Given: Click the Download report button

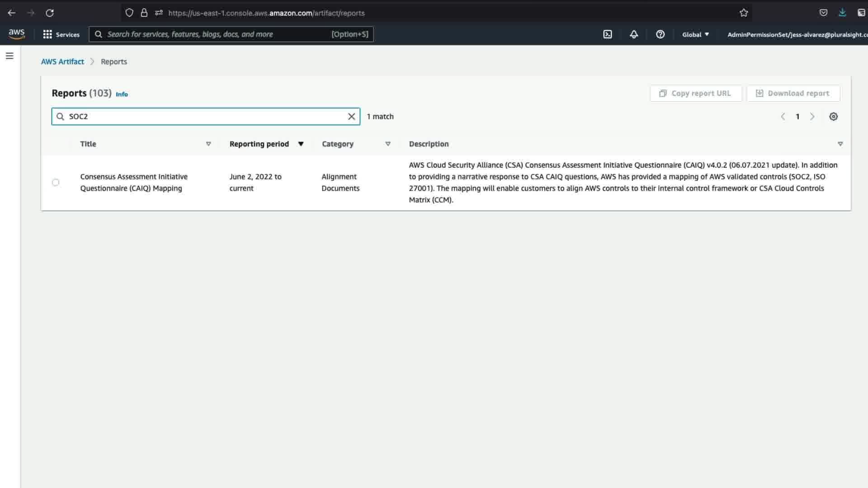Looking at the screenshot, I should 793,93.
